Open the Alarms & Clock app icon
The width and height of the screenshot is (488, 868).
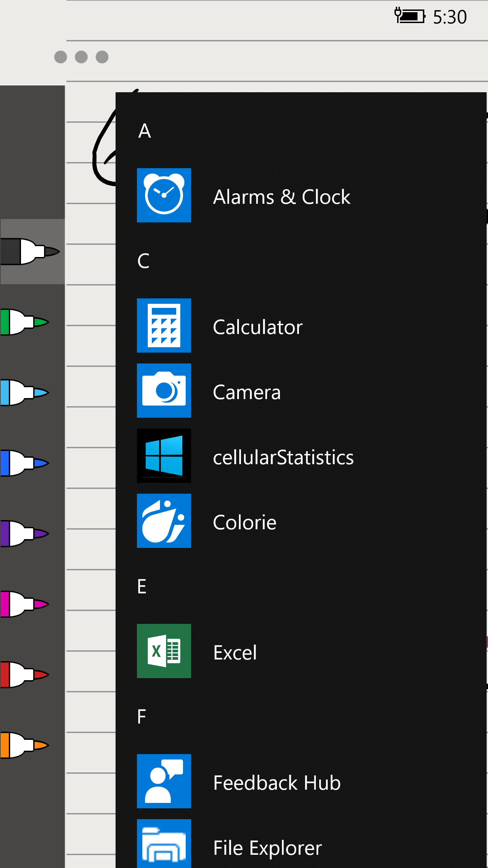pyautogui.click(x=164, y=195)
